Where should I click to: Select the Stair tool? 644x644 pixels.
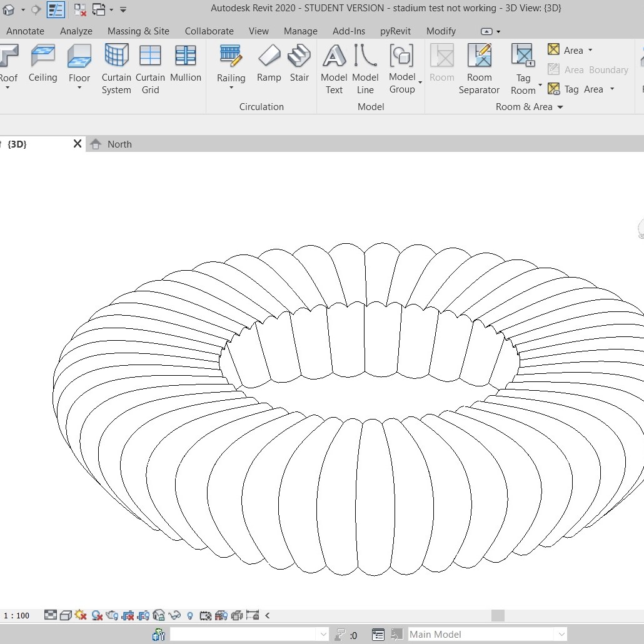(x=299, y=64)
